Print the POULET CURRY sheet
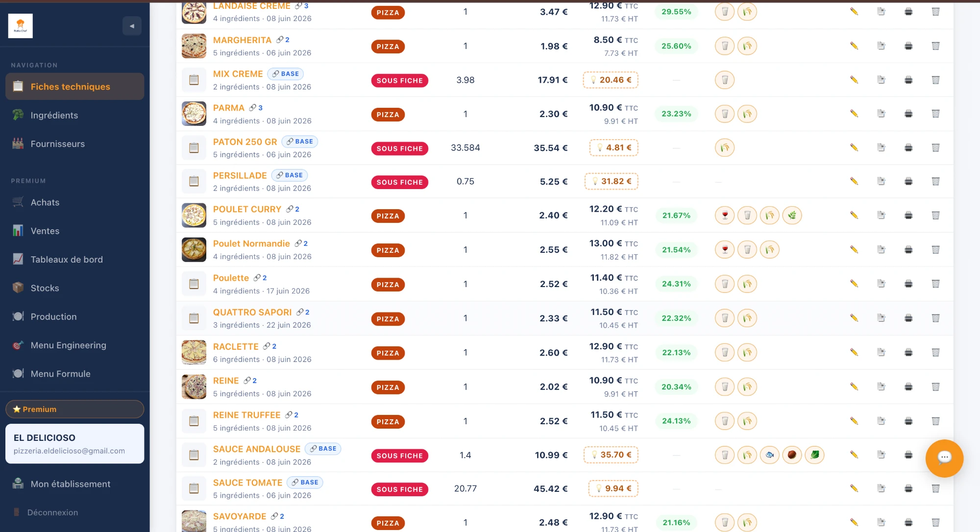The image size is (980, 532). pyautogui.click(x=908, y=215)
